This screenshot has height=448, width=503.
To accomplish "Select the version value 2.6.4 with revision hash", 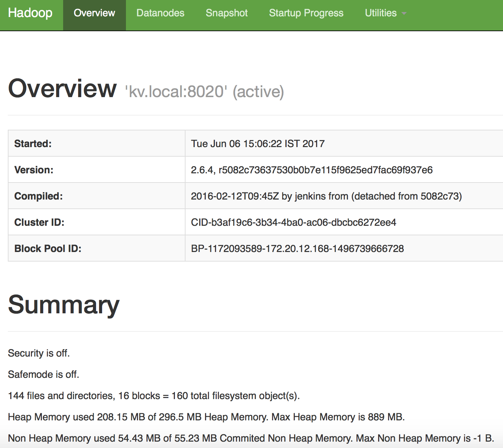I will coord(312,170).
